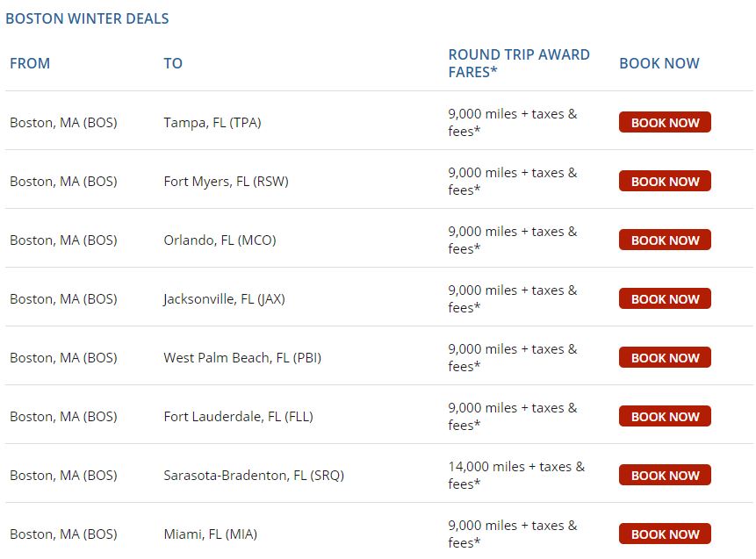Image resolution: width=756 pixels, height=559 pixels.
Task: Click the Round Trip Award Fares header
Action: pyautogui.click(x=518, y=63)
